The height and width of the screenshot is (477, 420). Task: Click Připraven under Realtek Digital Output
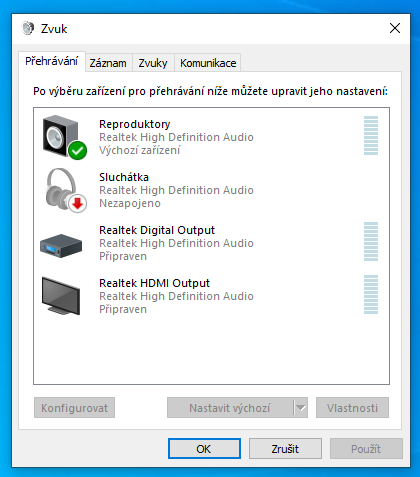pos(123,256)
